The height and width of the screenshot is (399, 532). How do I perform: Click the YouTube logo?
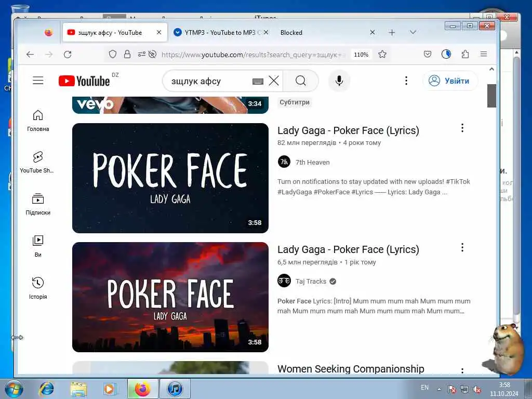[x=84, y=81]
